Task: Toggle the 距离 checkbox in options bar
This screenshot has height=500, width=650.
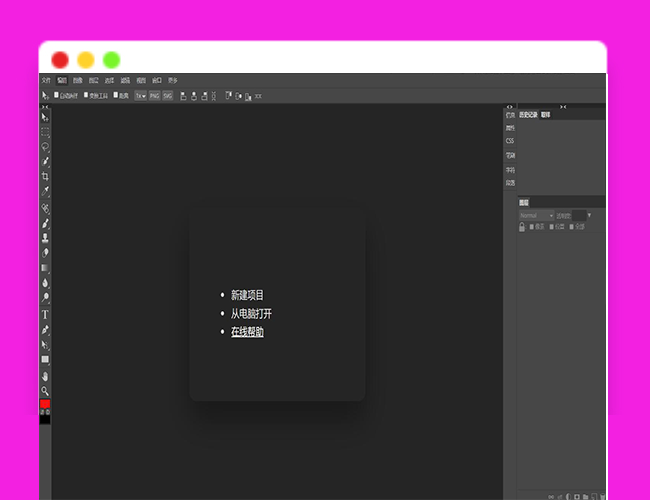Action: point(116,96)
